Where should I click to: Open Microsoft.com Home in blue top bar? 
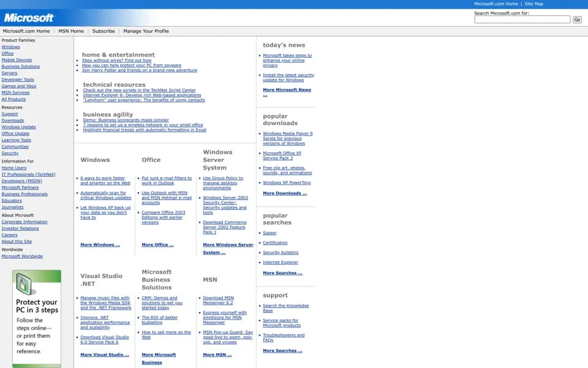496,4
